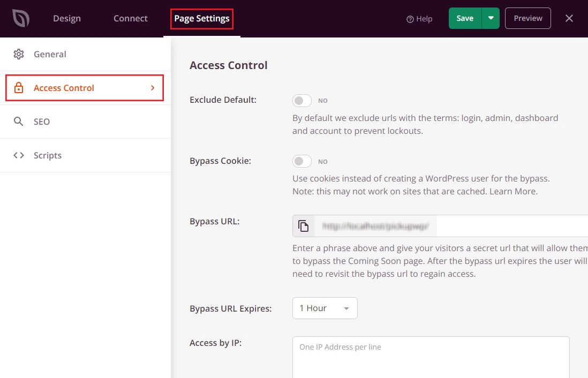The image size is (588, 378).
Task: Click the Bypass Cookie label
Action: tap(220, 161)
